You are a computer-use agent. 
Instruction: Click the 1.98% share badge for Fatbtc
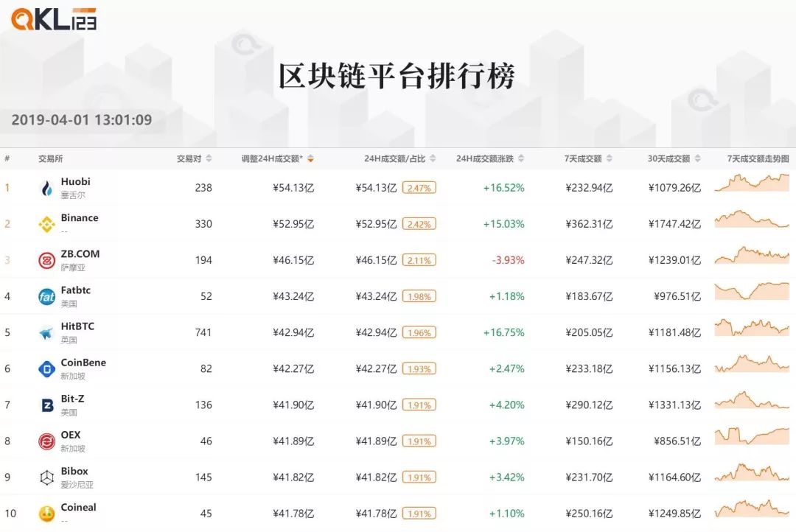pos(419,296)
